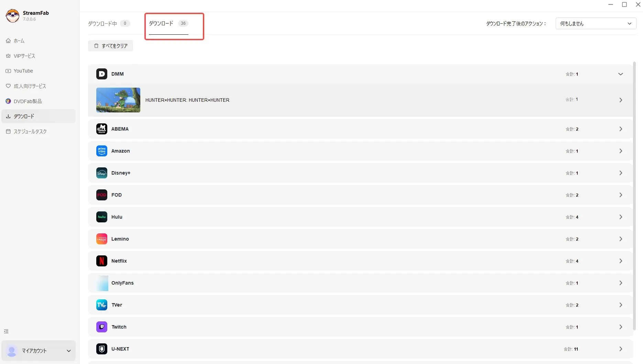Click the マイアカウント avatar icon
The width and height of the screenshot is (643, 364).
pyautogui.click(x=12, y=351)
